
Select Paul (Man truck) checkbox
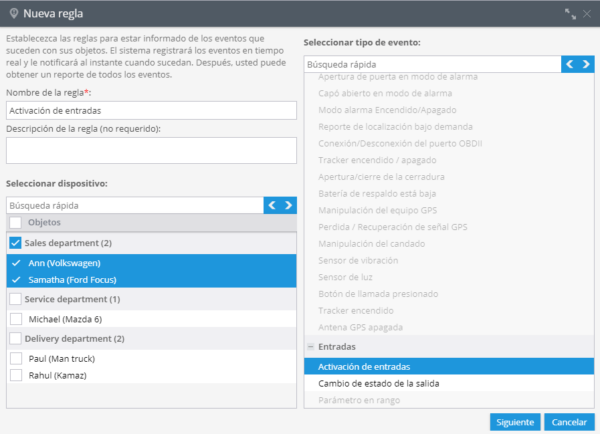tap(15, 357)
